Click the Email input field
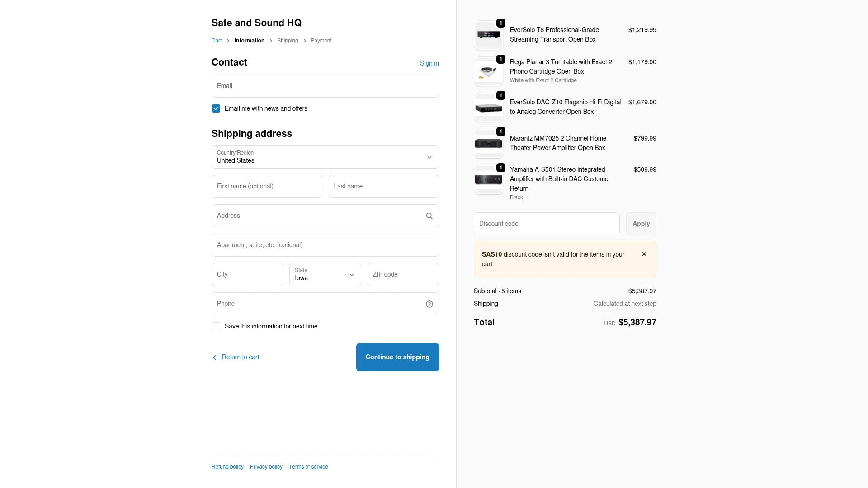This screenshot has height=488, width=868. pyautogui.click(x=325, y=86)
